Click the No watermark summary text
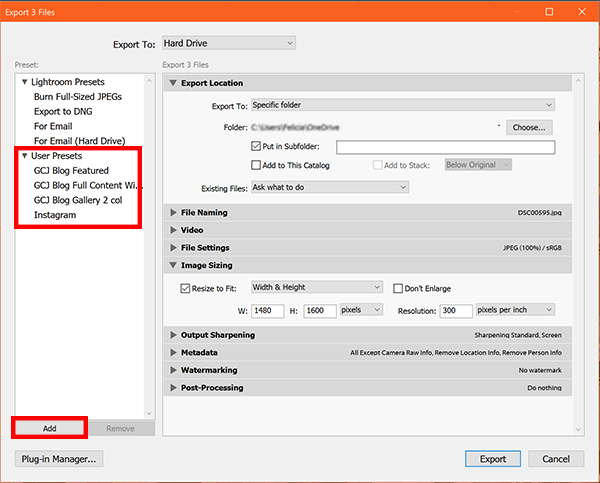 [540, 370]
